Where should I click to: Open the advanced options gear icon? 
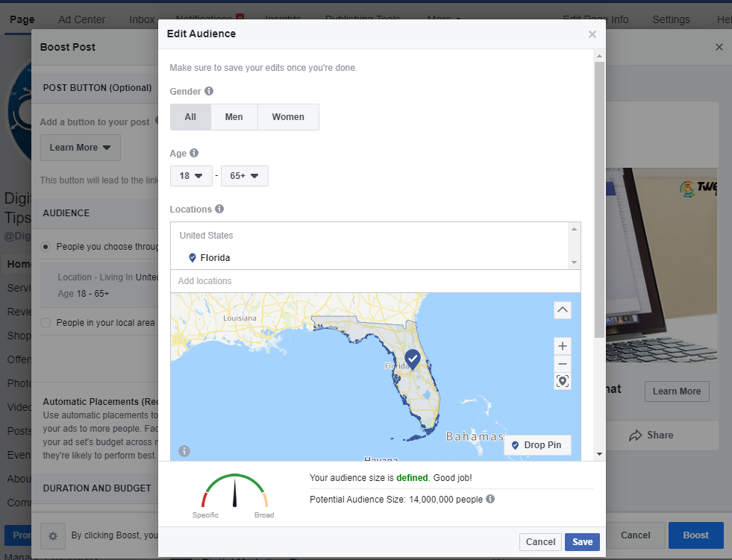(x=52, y=535)
